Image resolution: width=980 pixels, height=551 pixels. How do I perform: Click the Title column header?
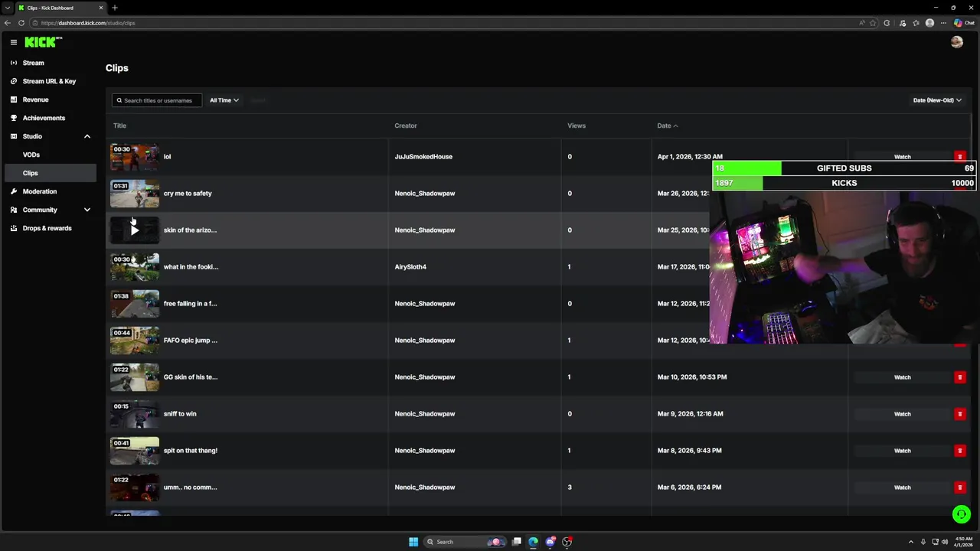pyautogui.click(x=119, y=126)
